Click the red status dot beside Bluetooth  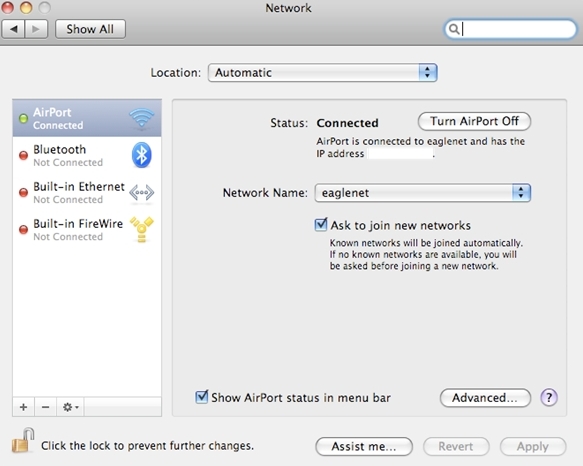click(x=23, y=155)
